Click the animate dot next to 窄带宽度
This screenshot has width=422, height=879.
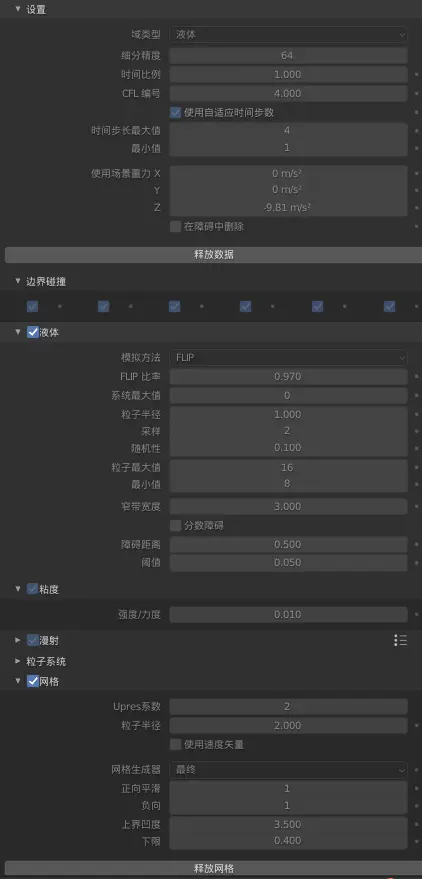pos(416,507)
